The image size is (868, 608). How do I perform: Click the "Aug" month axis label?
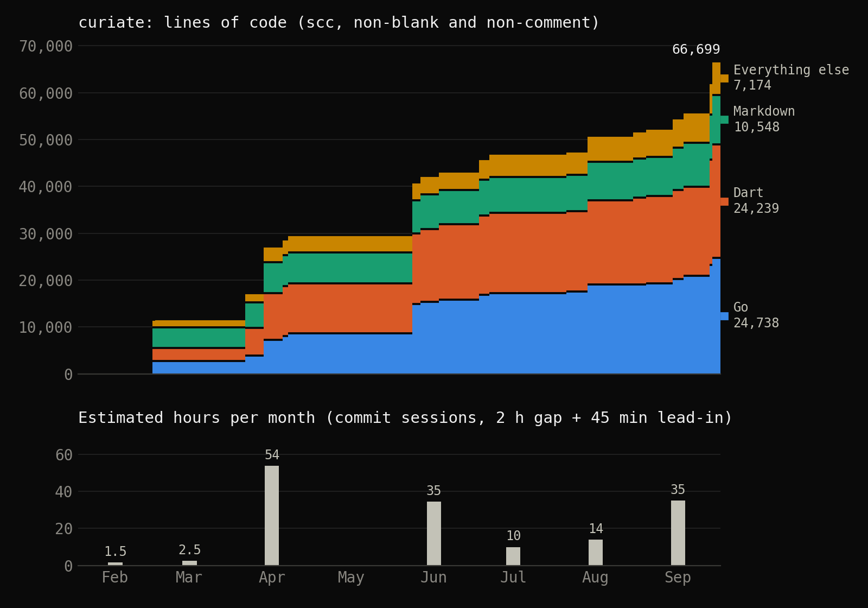click(596, 578)
